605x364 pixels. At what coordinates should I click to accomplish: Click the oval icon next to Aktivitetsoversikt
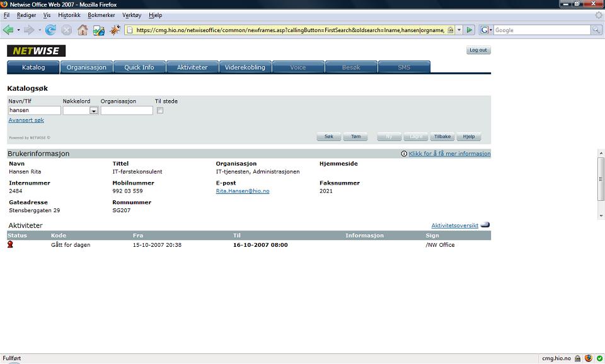point(485,225)
